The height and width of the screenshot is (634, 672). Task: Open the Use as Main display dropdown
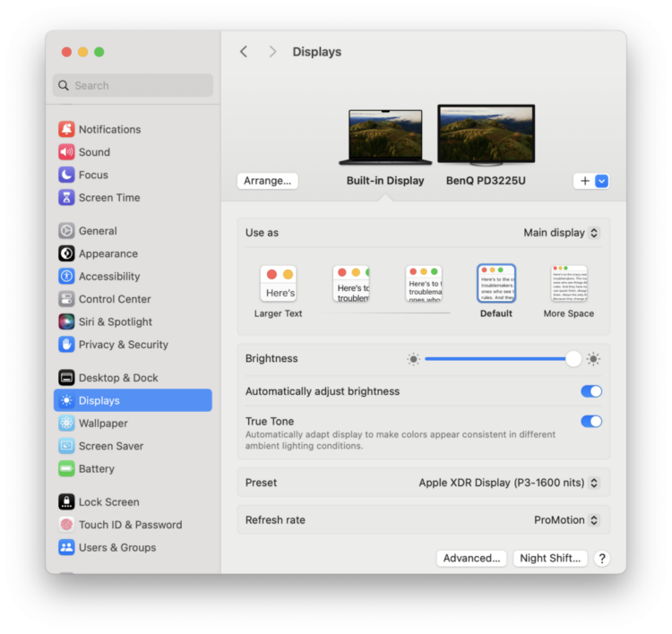(x=561, y=233)
